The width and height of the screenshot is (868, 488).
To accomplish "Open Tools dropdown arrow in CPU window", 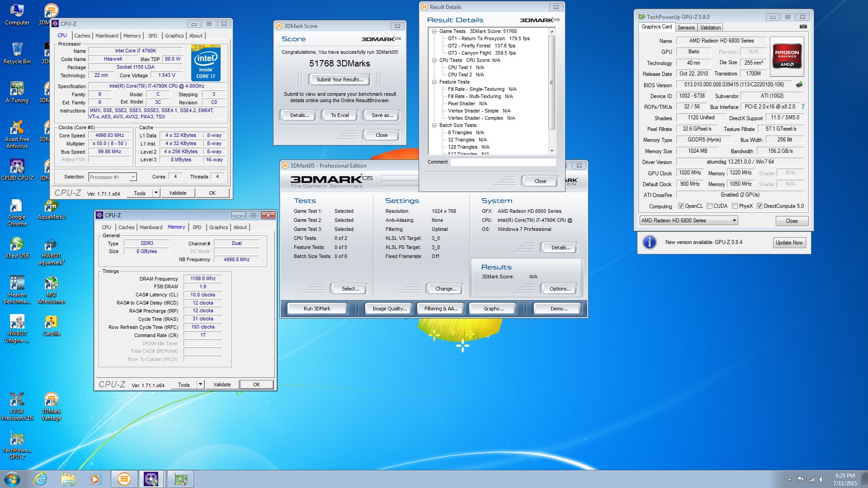I will pos(156,193).
